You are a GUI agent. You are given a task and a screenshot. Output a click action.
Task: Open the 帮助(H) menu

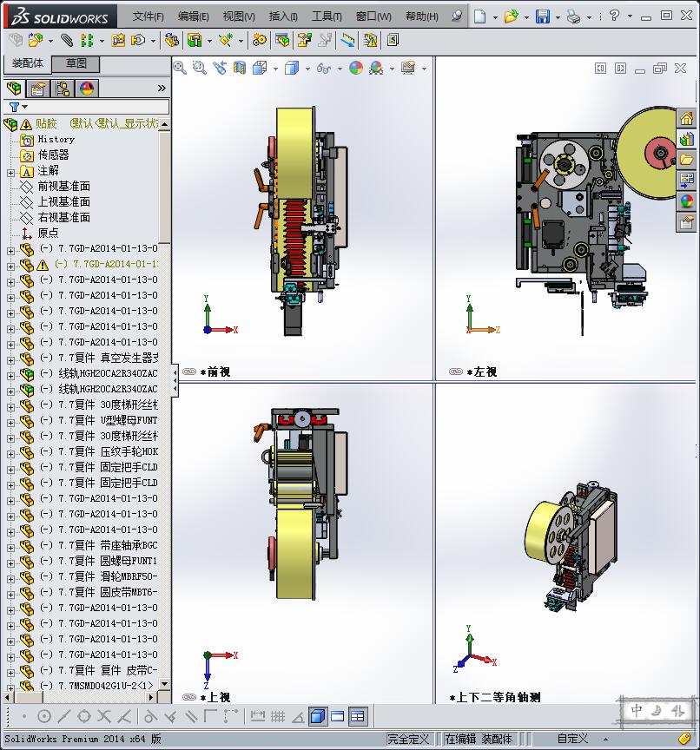(421, 16)
